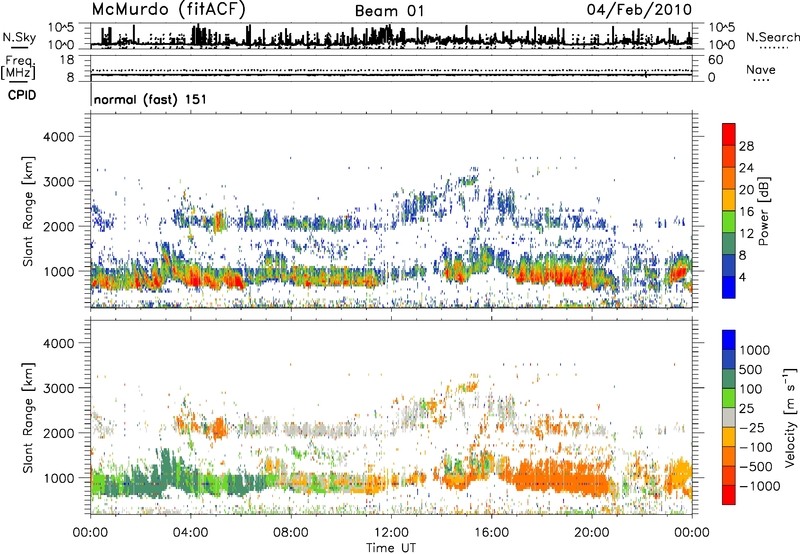
Task: Click the Nave legend label
Action: 761,69
